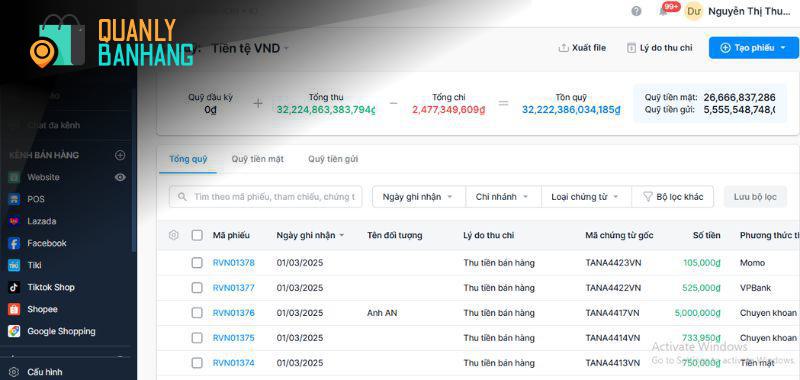Open voucher link RVN01375
Image resolution: width=800 pixels, height=380 pixels.
[x=233, y=338]
